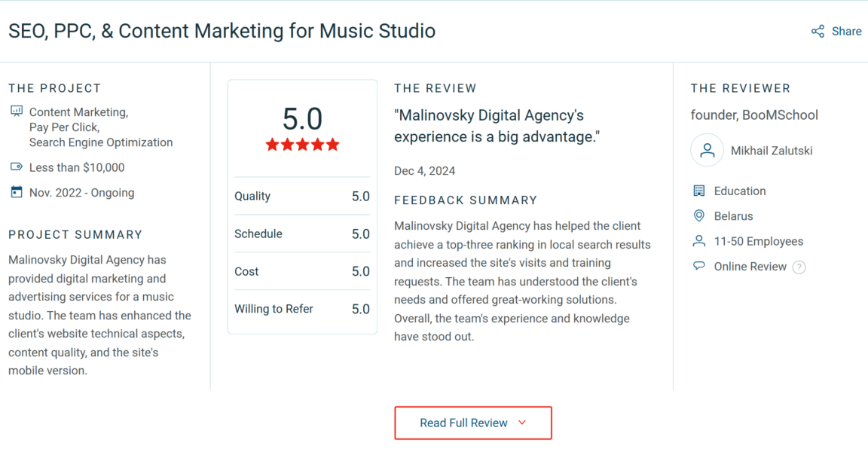This screenshot has height=455, width=868.
Task: Click the Education building icon
Action: [x=699, y=191]
